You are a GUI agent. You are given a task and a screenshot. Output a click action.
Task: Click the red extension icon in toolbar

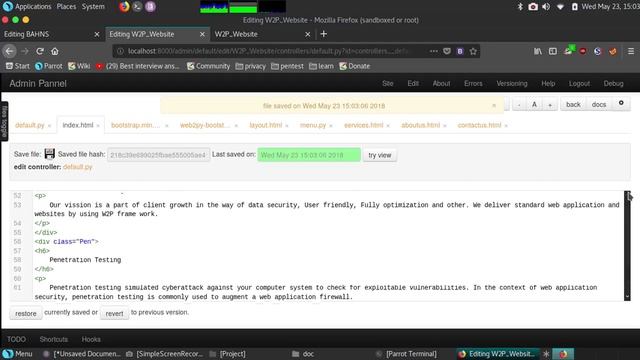pyautogui.click(x=583, y=51)
